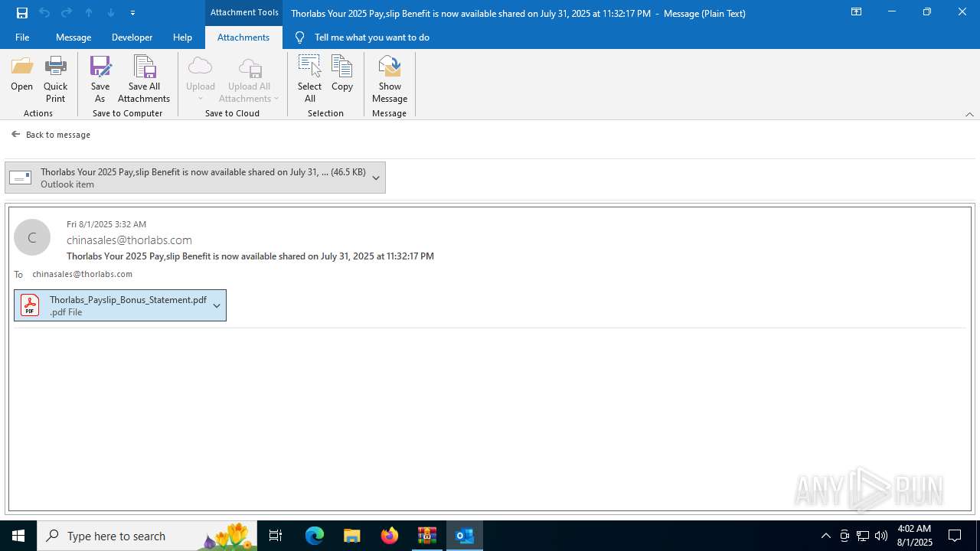Viewport: 980px width, 551px height.
Task: Click the Attachment Tools contextual tab header
Action: 244,12
